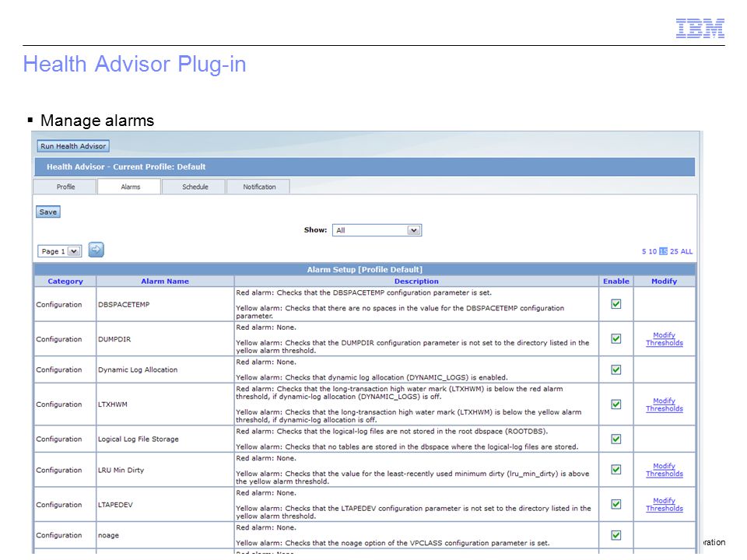Click the Health Advisor Plug-in slide title

(x=135, y=64)
